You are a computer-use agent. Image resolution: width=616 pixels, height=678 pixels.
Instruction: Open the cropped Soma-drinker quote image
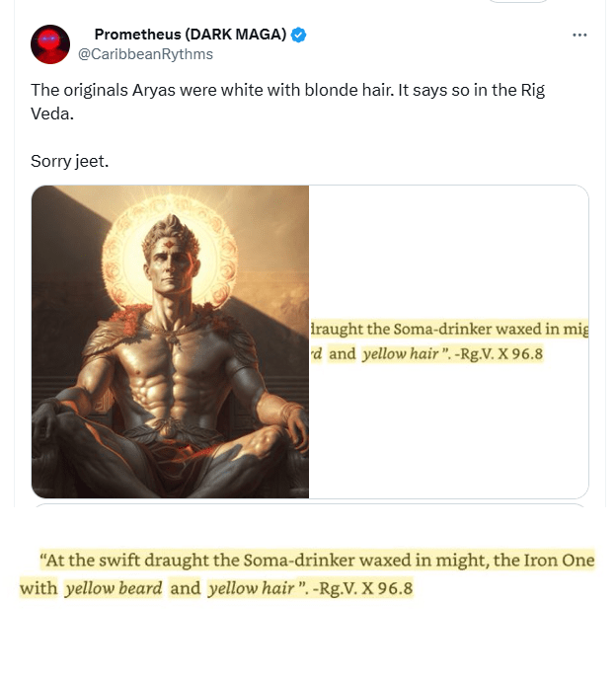coord(448,341)
